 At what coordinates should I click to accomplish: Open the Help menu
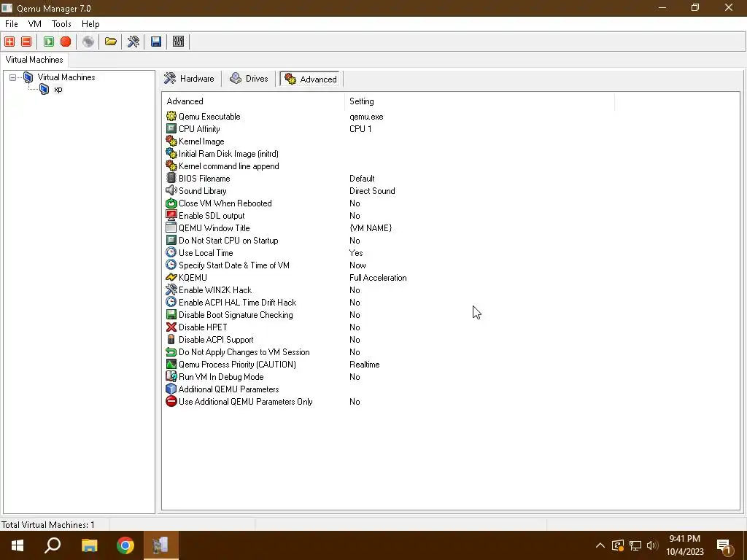pyautogui.click(x=90, y=24)
